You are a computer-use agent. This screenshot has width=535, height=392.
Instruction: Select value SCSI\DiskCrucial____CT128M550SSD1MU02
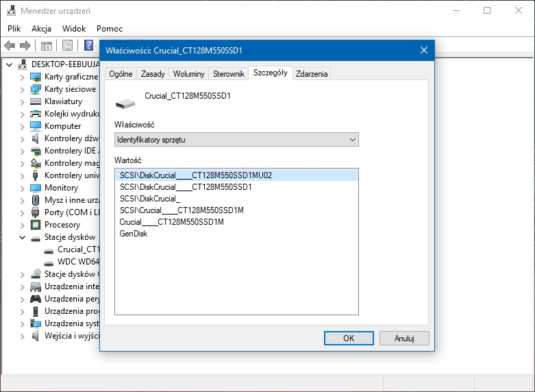[236, 175]
